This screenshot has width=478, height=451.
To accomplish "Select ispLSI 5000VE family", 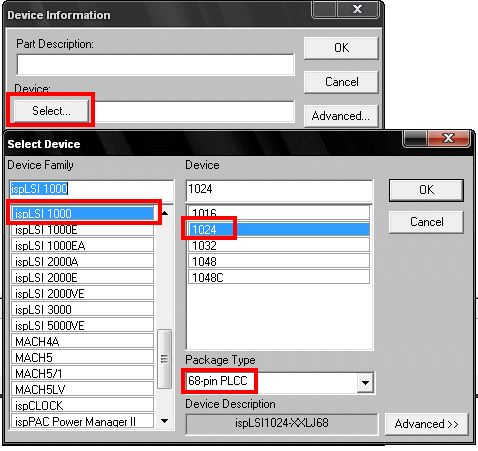I will tap(83, 326).
